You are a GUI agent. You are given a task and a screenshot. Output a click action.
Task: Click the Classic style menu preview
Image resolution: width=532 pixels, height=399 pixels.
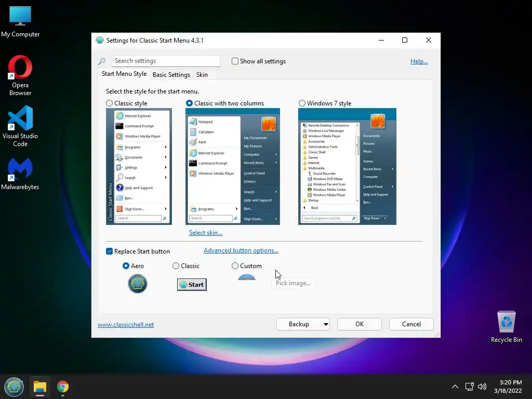tap(139, 167)
